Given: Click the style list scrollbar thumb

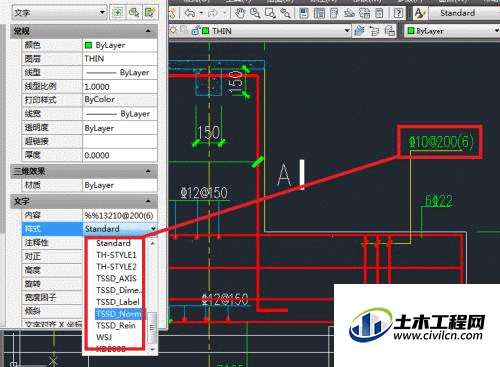Looking at the screenshot, I should [152, 328].
